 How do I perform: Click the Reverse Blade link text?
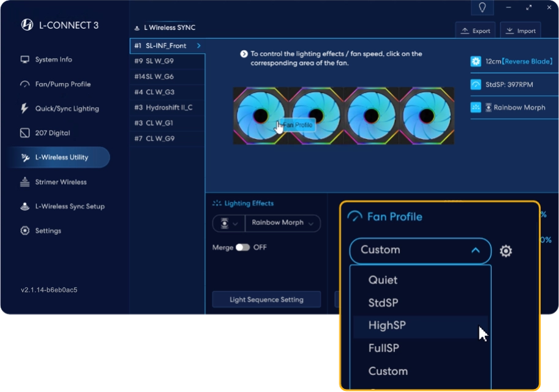coord(527,61)
